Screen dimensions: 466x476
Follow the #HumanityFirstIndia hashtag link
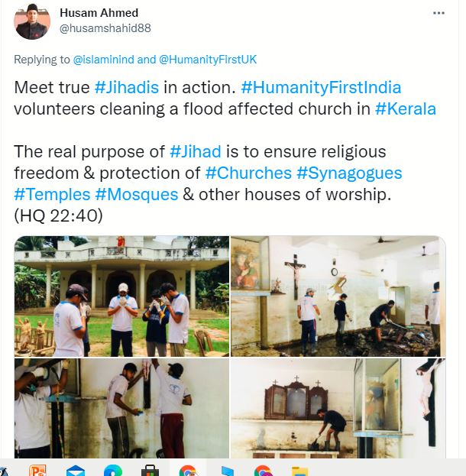click(x=321, y=87)
